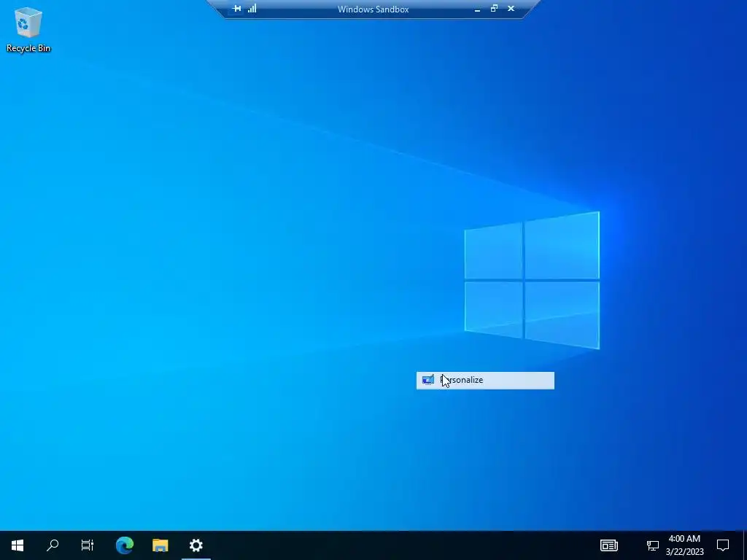Close the Windows Sandbox window

click(511, 9)
